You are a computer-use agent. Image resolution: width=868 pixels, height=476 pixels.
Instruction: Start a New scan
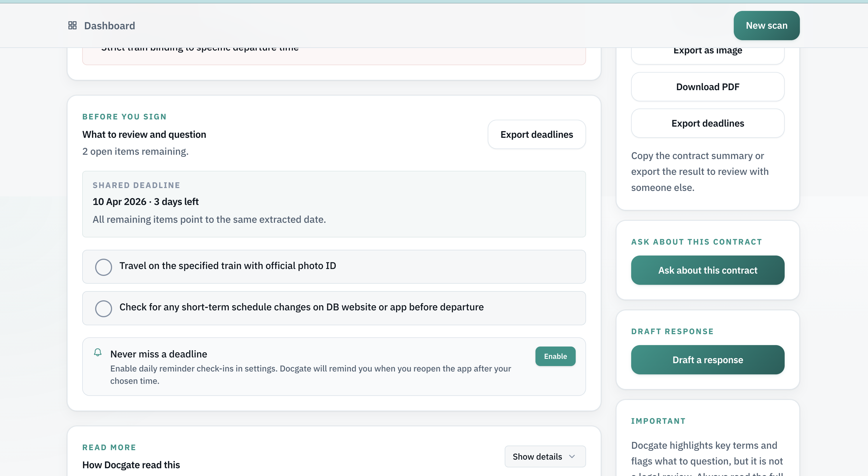pyautogui.click(x=766, y=26)
